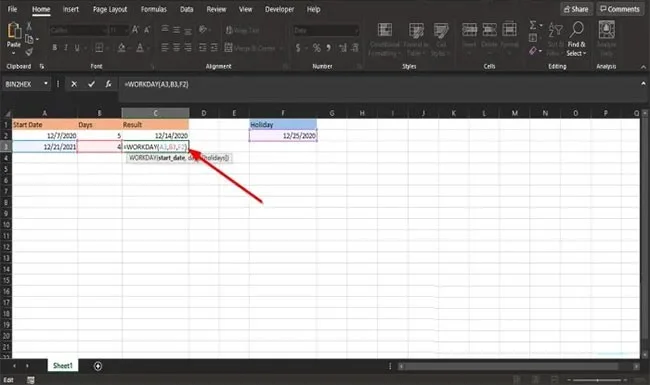Toggle Align Left

point(165,48)
